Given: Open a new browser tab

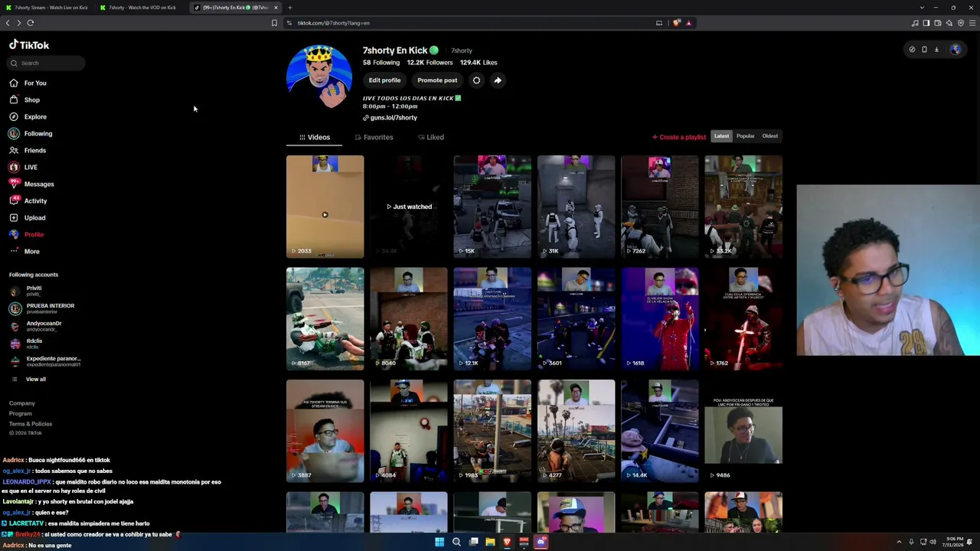Looking at the screenshot, I should tap(289, 8).
